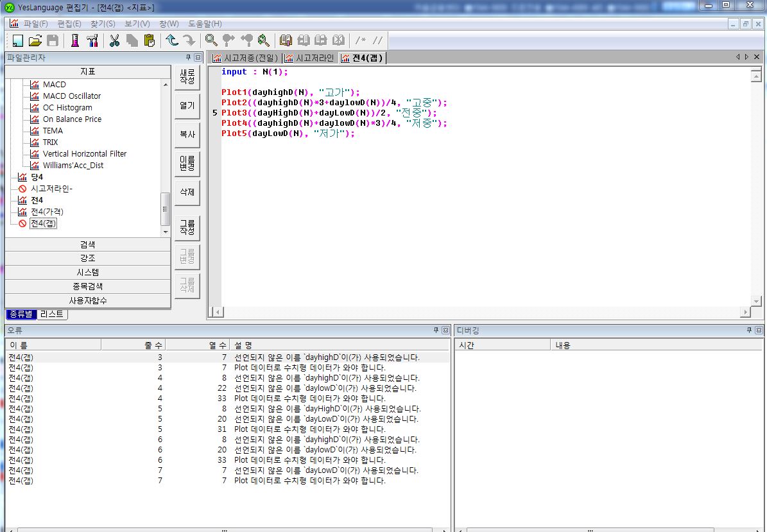This screenshot has width=767, height=532.
Task: Click the 새로 작성 button
Action: coord(187,77)
